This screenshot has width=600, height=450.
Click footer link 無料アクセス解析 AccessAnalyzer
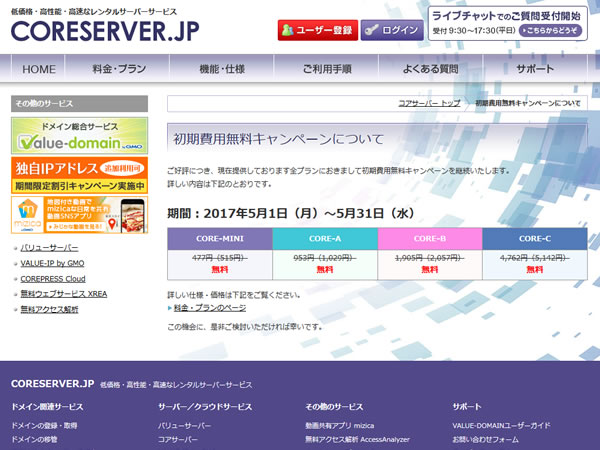[x=357, y=439]
